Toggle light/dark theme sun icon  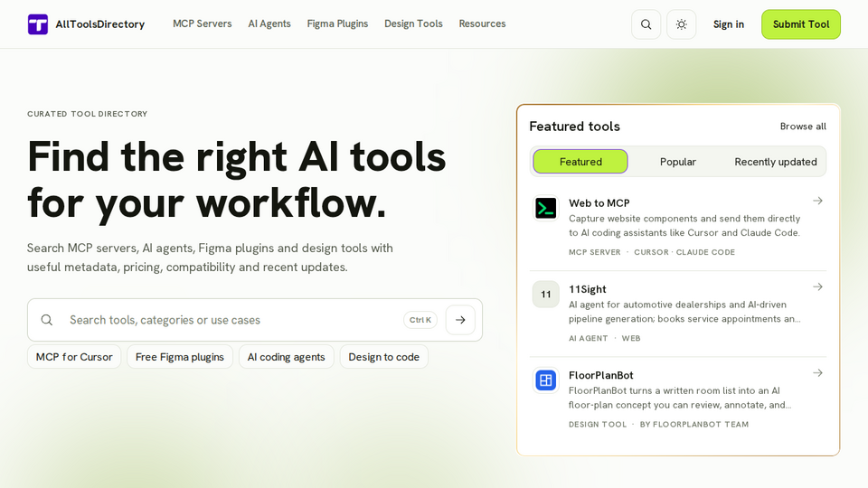tap(682, 24)
